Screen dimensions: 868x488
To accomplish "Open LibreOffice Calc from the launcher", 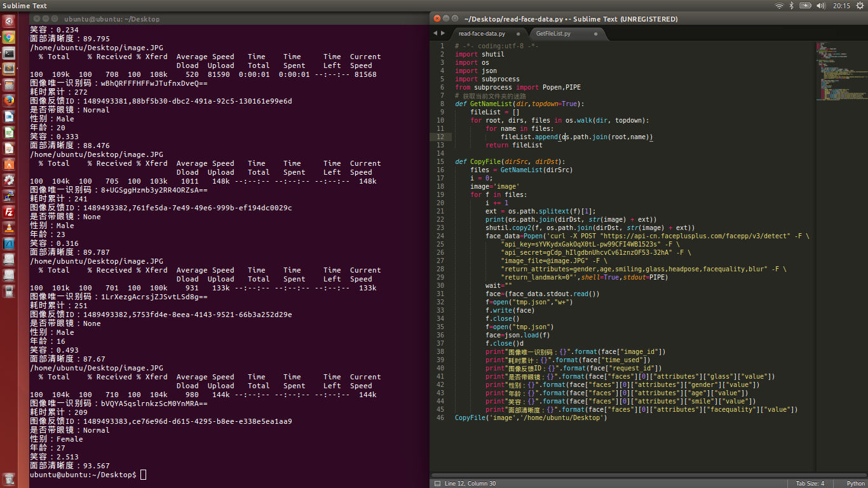I will [x=9, y=132].
